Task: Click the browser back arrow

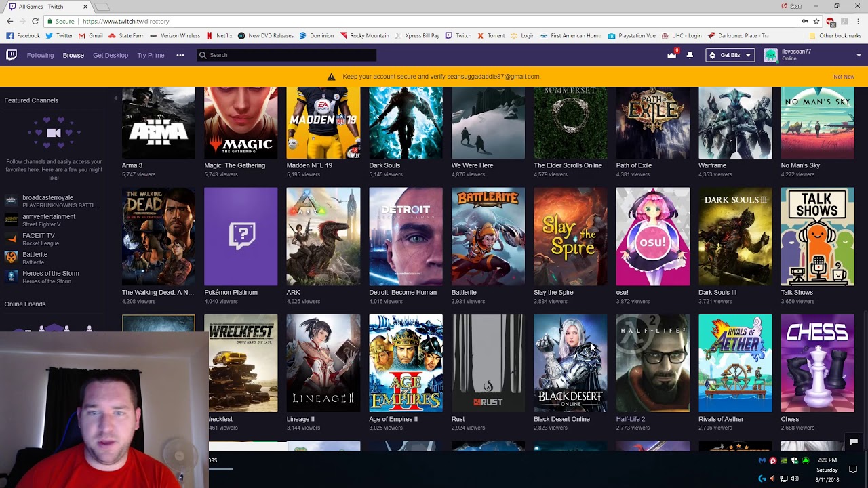Action: [9, 21]
